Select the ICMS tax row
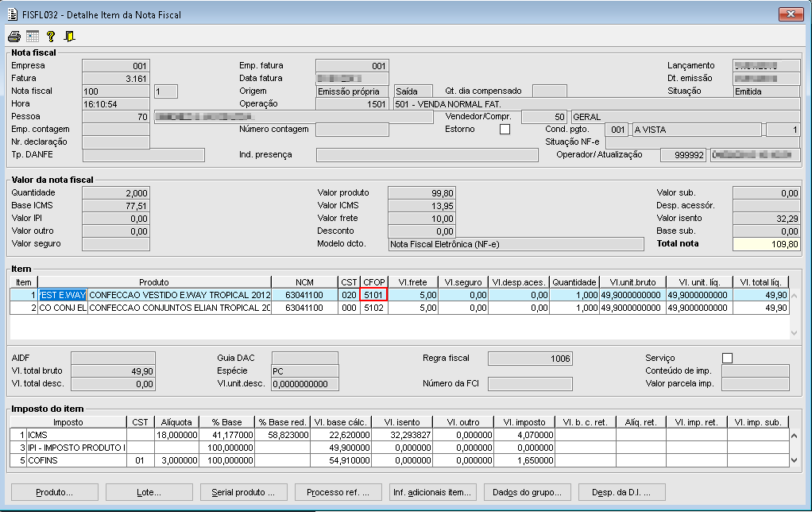Image resolution: width=812 pixels, height=512 pixels. click(400, 436)
